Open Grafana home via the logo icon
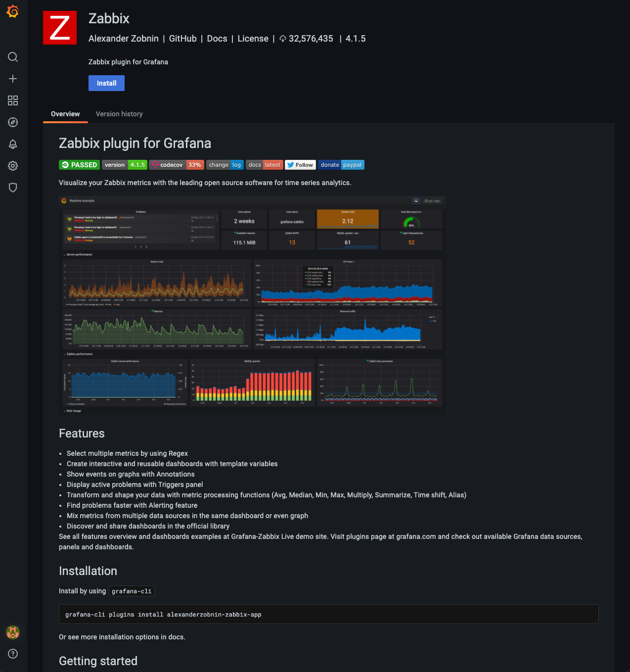This screenshot has width=630, height=672. point(12,11)
